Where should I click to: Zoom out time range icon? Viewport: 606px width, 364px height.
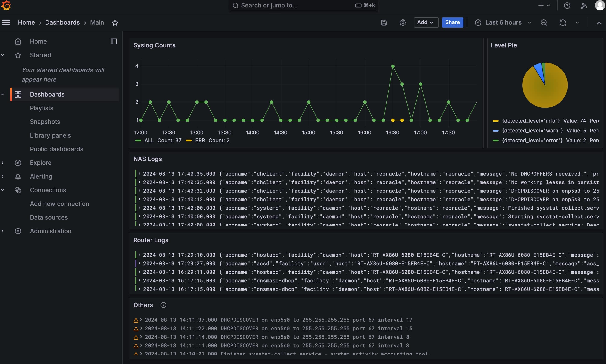tap(544, 23)
